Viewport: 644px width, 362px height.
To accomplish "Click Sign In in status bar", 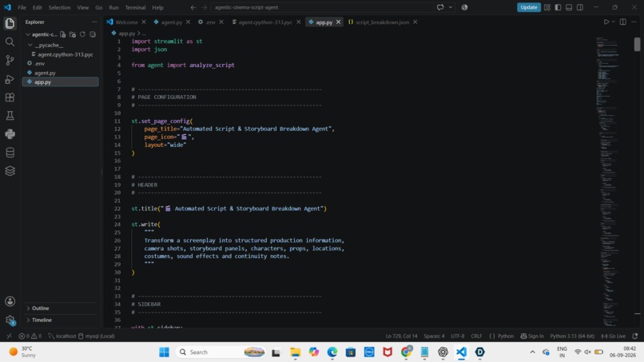I will 532,336.
